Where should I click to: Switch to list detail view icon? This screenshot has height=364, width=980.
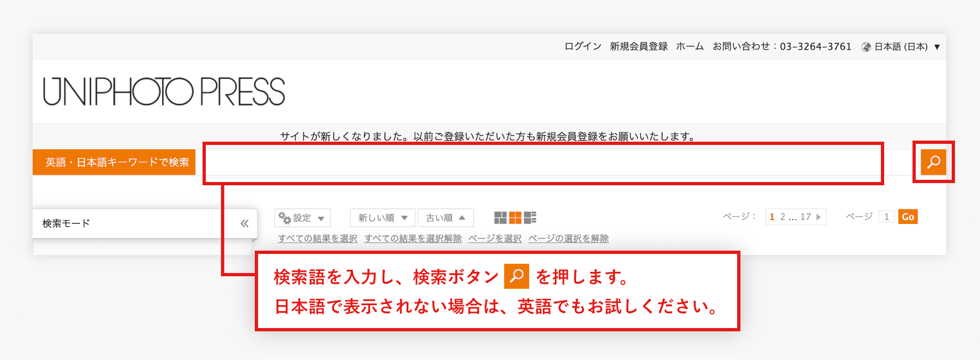point(530,218)
